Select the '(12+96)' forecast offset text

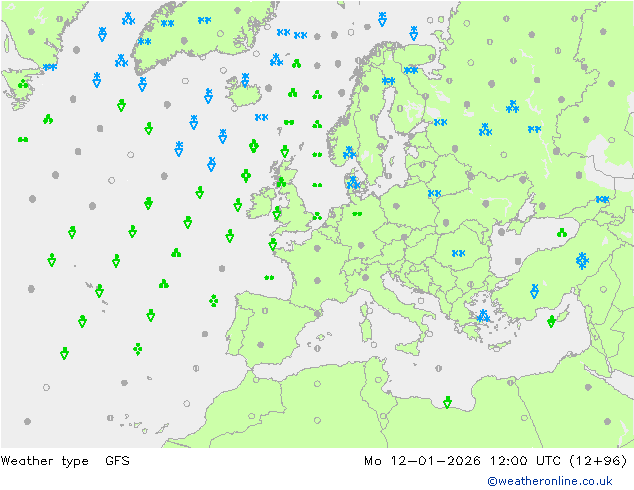[598, 461]
